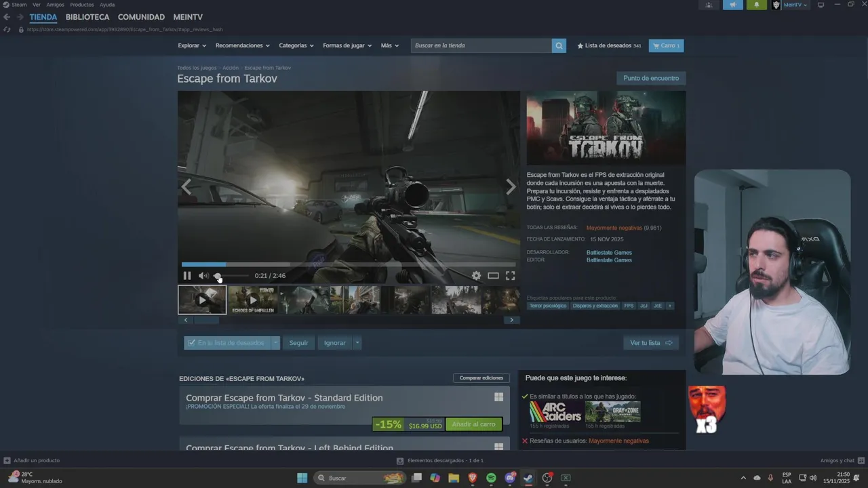Viewport: 868px width, 488px height.
Task: Open the Ayuda menu
Action: click(x=107, y=5)
